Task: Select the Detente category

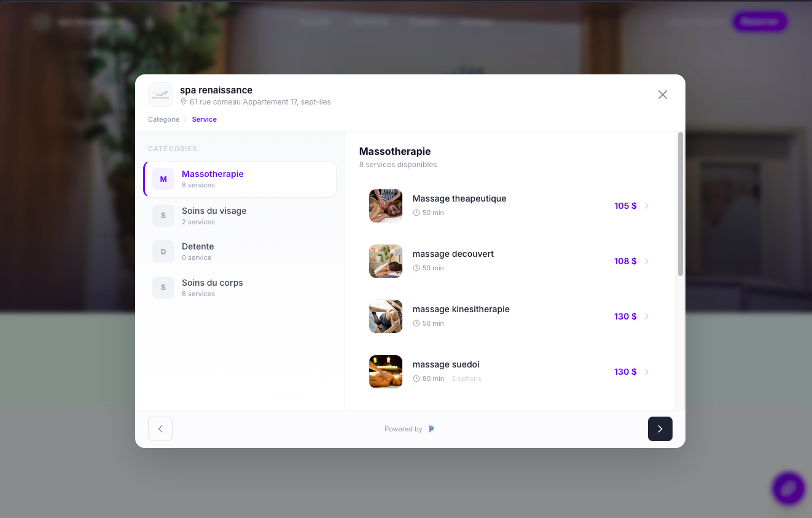Action: point(240,251)
